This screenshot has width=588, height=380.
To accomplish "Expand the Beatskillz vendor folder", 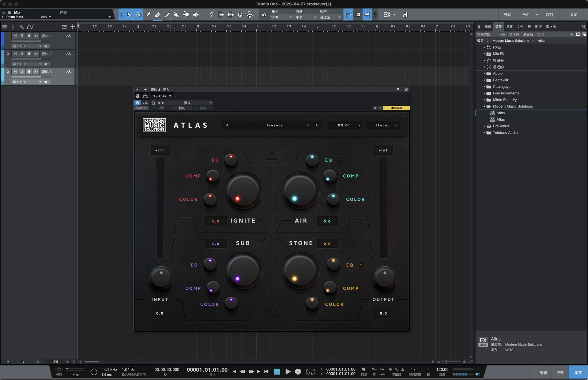I will click(484, 80).
